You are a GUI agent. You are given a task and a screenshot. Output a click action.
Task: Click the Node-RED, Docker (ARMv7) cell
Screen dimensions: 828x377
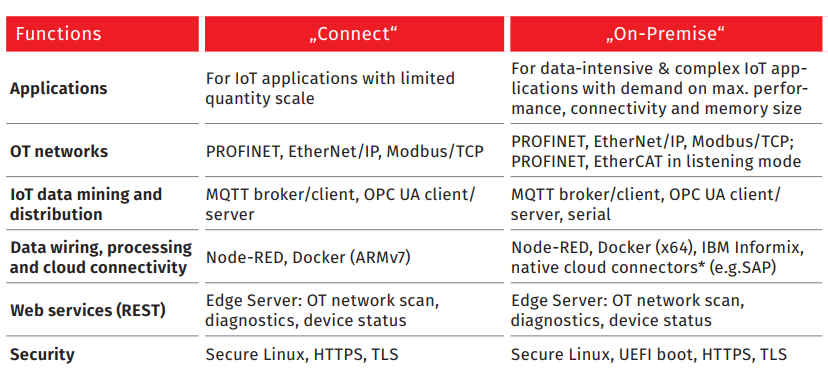pyautogui.click(x=308, y=258)
